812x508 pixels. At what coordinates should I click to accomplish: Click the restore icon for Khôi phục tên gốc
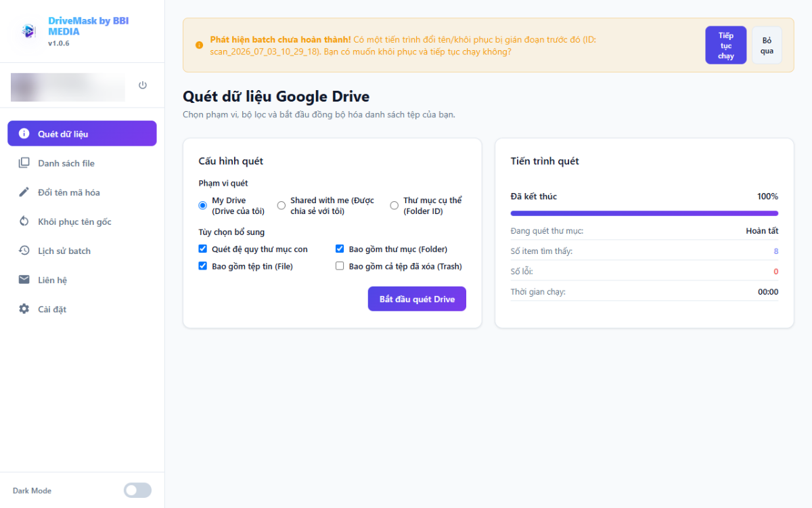point(24,221)
